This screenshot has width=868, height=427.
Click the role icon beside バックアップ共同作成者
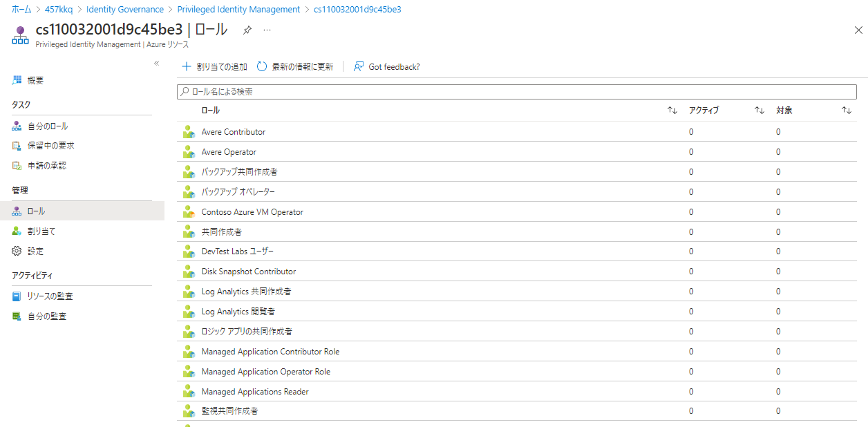click(x=189, y=172)
